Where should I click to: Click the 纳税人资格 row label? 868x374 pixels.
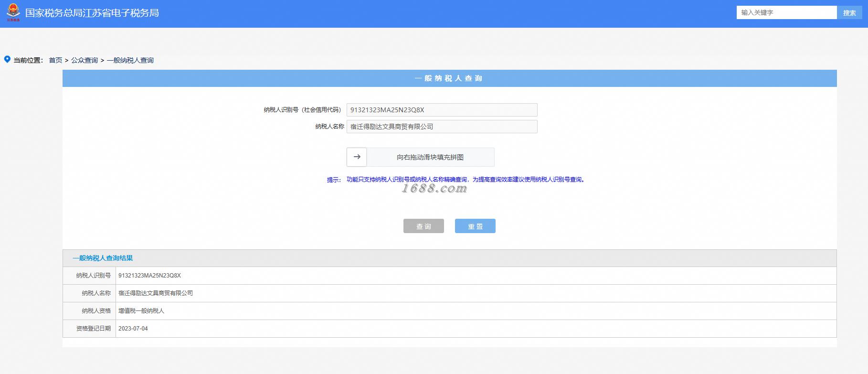click(96, 311)
